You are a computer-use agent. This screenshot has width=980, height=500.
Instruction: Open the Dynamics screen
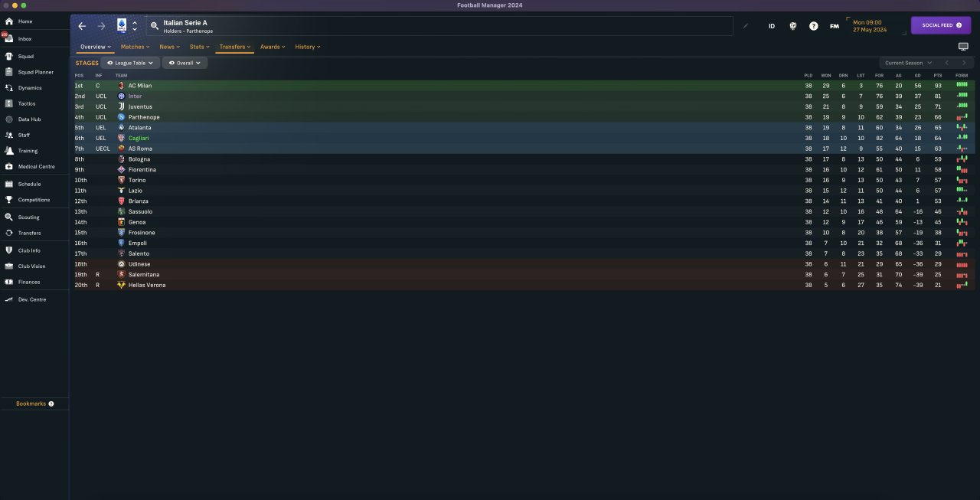30,87
